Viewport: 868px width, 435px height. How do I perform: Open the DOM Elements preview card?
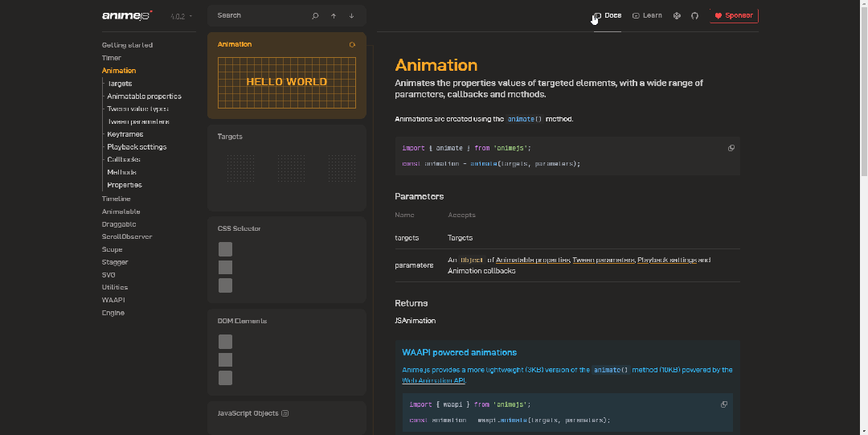click(287, 352)
